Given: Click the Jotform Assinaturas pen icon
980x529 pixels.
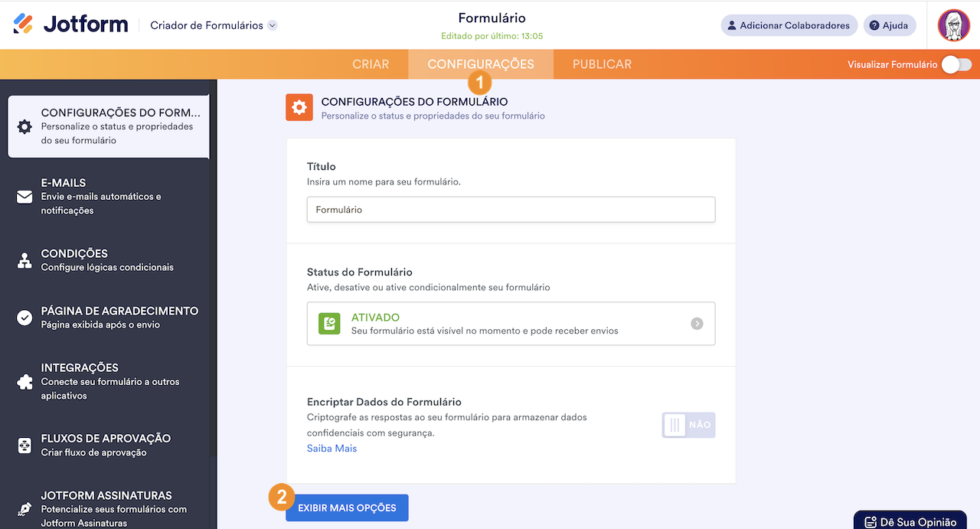Looking at the screenshot, I should [x=24, y=509].
